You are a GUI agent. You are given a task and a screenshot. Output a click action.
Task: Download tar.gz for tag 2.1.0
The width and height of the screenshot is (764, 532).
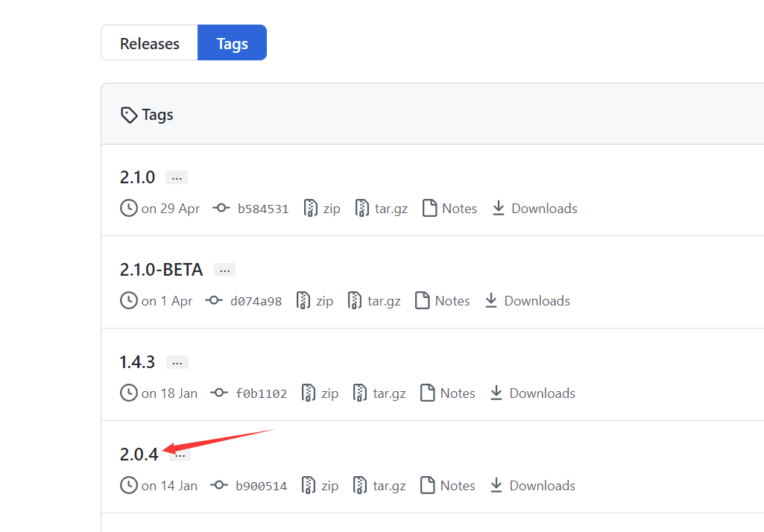[x=391, y=209]
